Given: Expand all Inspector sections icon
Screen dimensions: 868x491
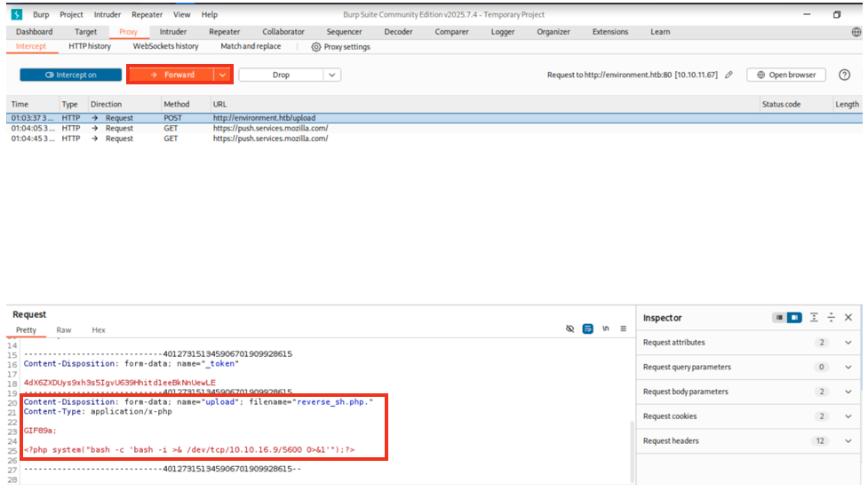Looking at the screenshot, I should tap(814, 317).
